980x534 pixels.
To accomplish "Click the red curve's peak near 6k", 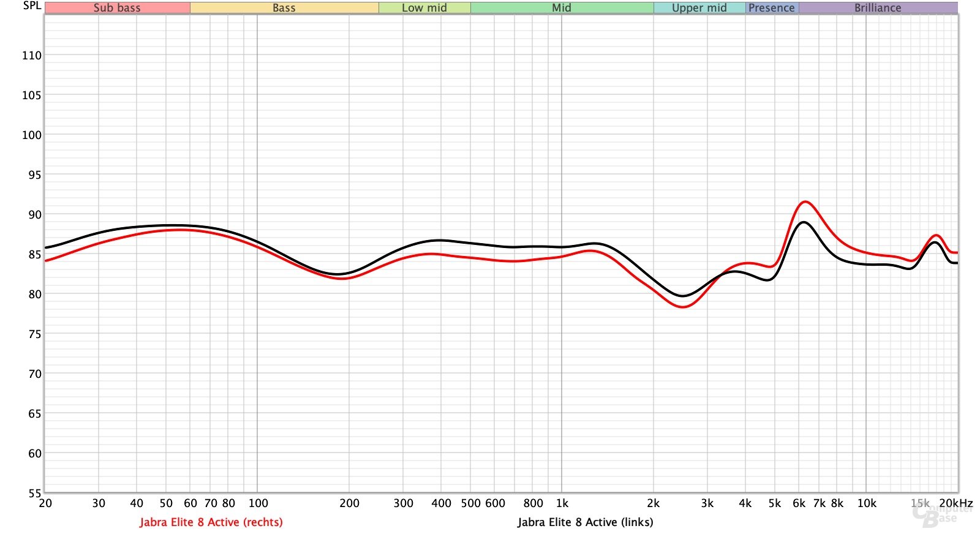I will coord(805,202).
